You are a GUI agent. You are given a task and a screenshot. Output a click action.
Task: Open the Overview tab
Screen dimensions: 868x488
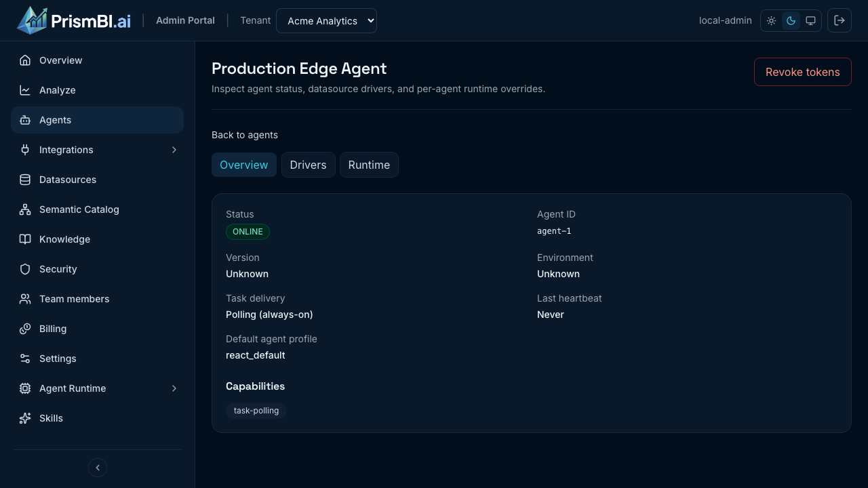(x=244, y=165)
